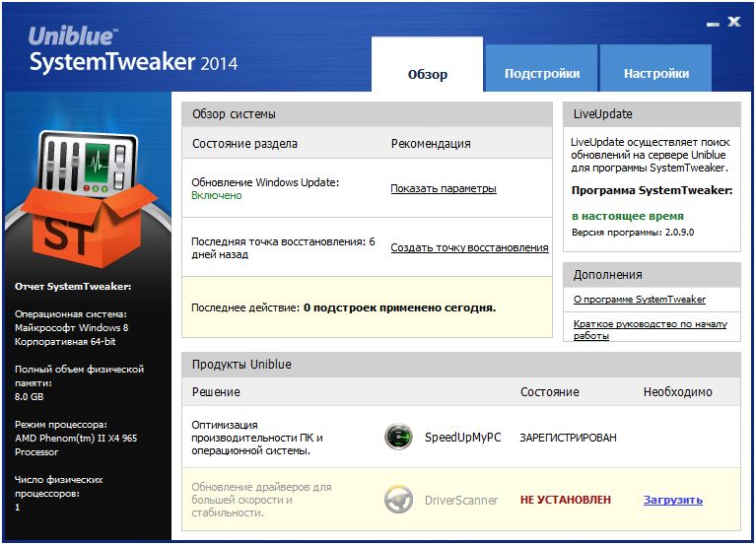Click the Uniblue SystemTweaker 2014 logo

tap(133, 49)
